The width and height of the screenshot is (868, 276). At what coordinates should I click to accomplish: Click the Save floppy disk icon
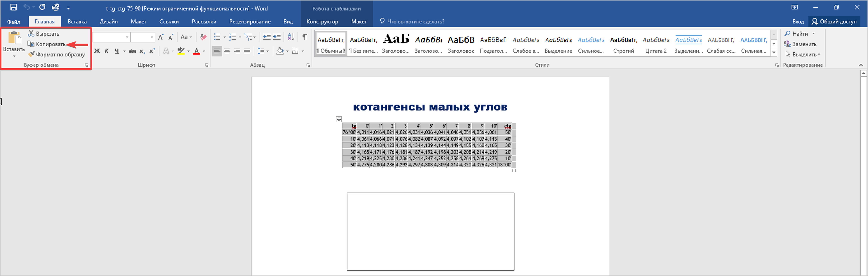coord(13,7)
